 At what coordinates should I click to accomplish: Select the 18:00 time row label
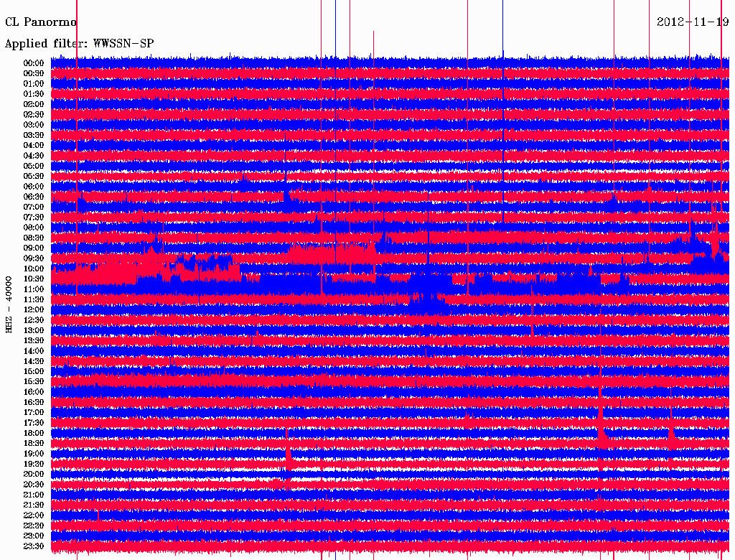click(x=34, y=433)
